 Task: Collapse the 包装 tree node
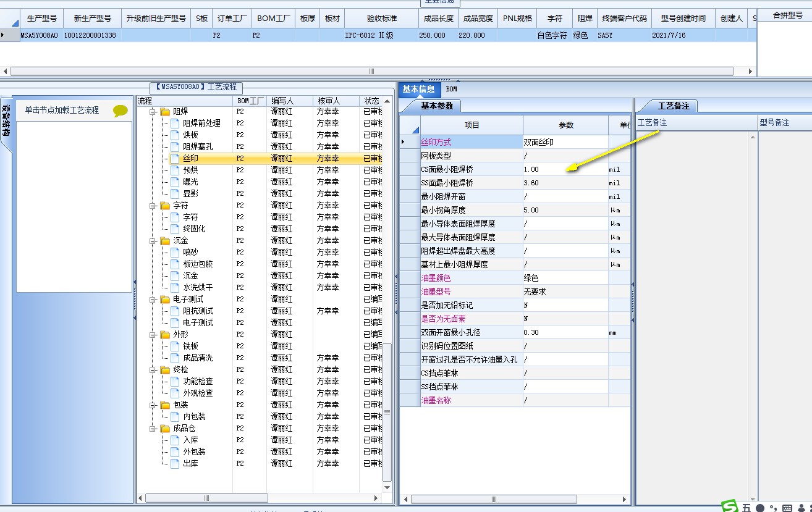[153, 405]
